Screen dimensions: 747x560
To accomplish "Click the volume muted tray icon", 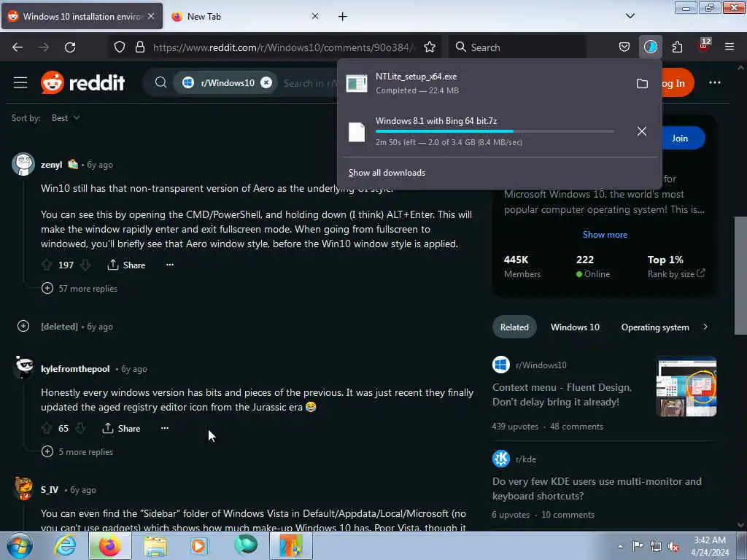I will 673,547.
